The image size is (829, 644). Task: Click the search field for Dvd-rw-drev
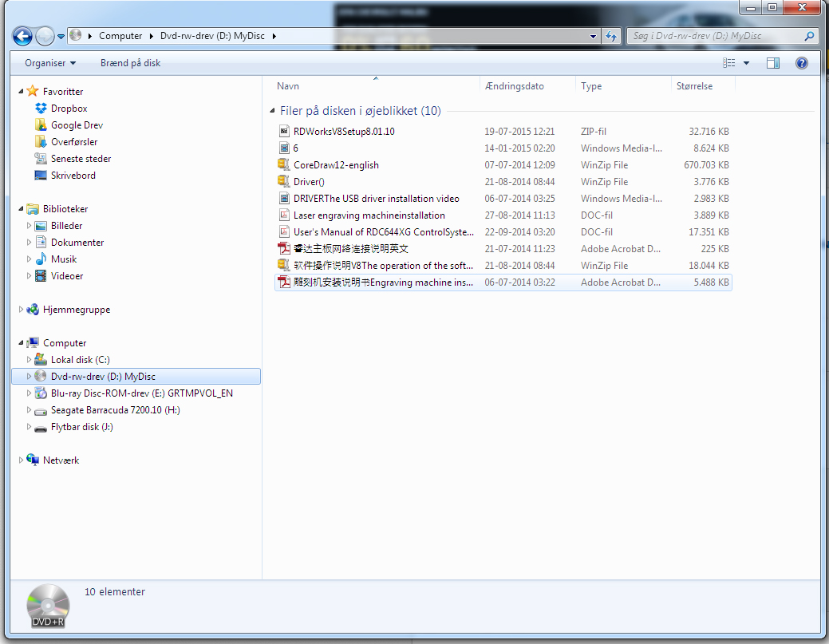714,36
